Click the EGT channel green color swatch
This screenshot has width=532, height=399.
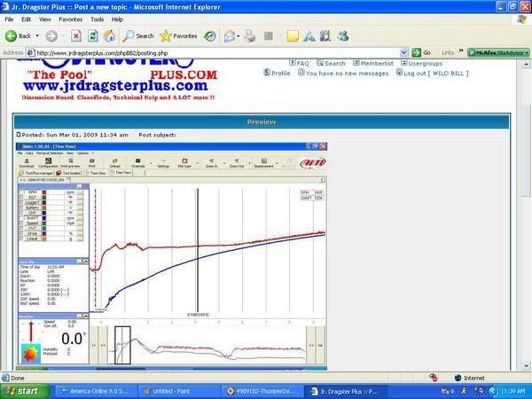[x=43, y=198]
